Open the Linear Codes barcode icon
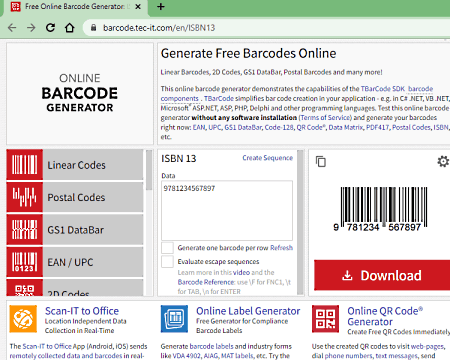 pos(25,165)
